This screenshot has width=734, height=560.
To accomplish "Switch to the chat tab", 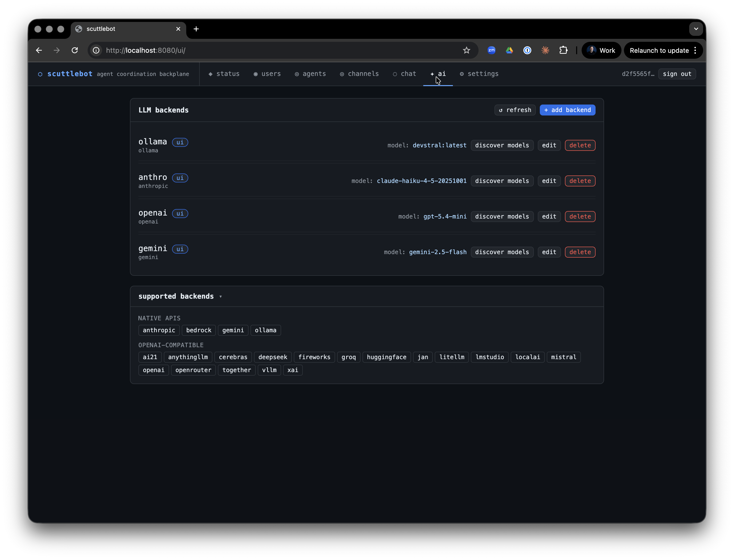I will tap(404, 74).
